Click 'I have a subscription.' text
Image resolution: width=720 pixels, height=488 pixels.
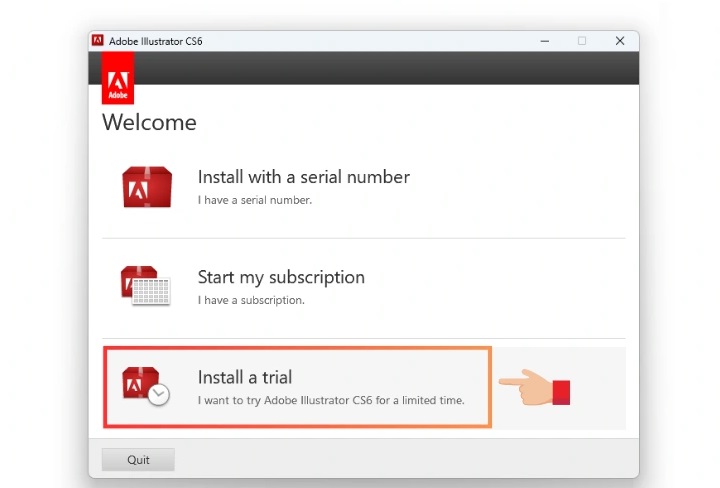point(251,300)
